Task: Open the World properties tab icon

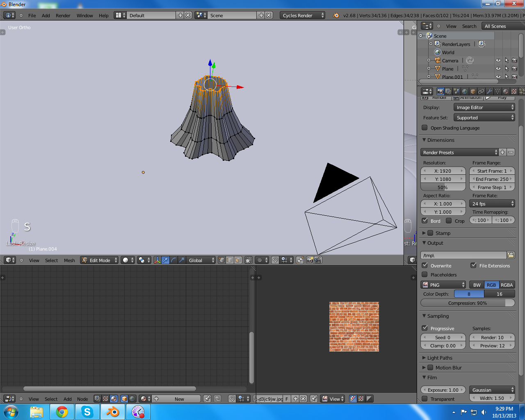Action: pyautogui.click(x=465, y=91)
